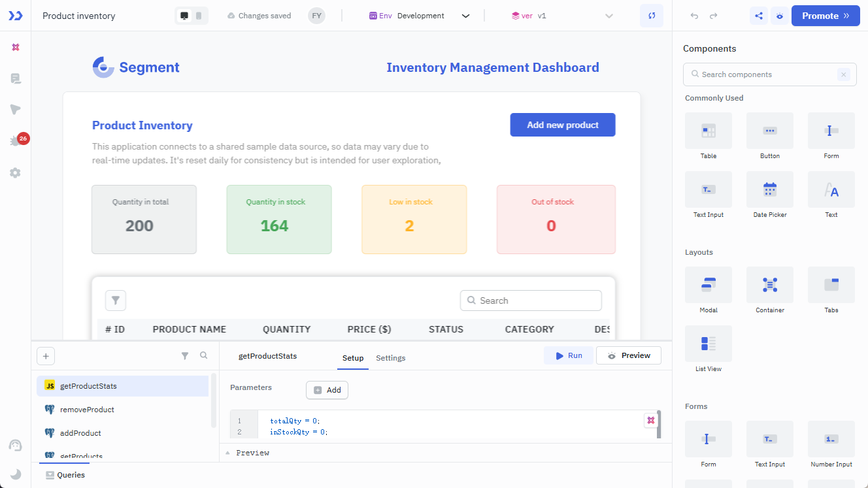
Task: Click the Promote button
Action: pos(826,16)
